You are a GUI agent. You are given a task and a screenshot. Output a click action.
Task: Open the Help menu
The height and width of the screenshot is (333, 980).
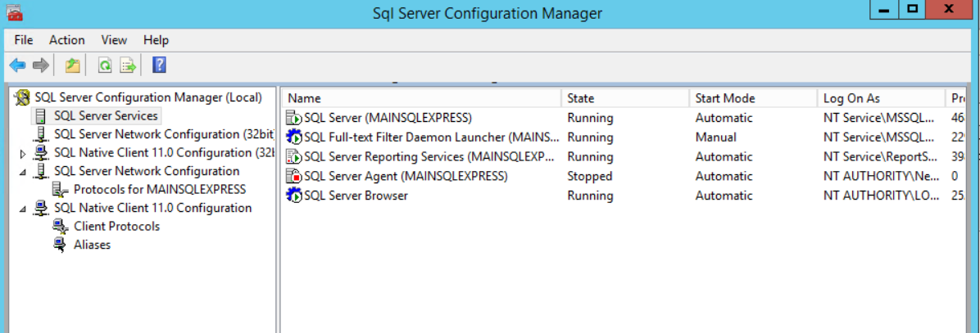(156, 40)
